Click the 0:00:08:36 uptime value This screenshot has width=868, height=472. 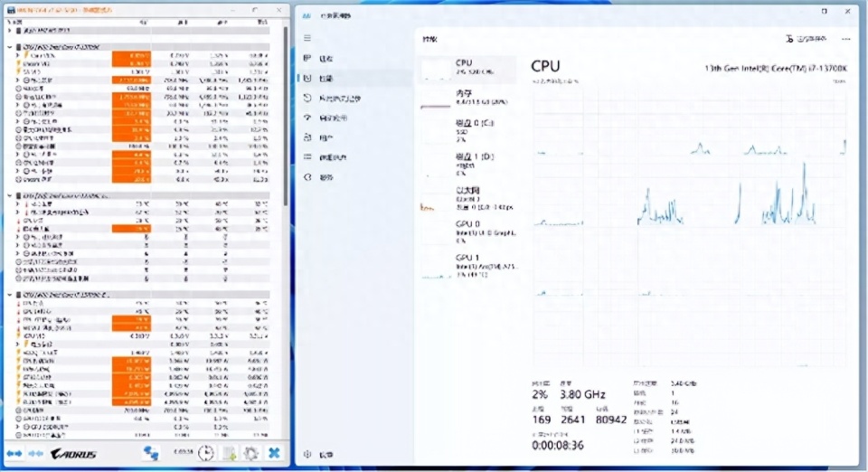558,446
